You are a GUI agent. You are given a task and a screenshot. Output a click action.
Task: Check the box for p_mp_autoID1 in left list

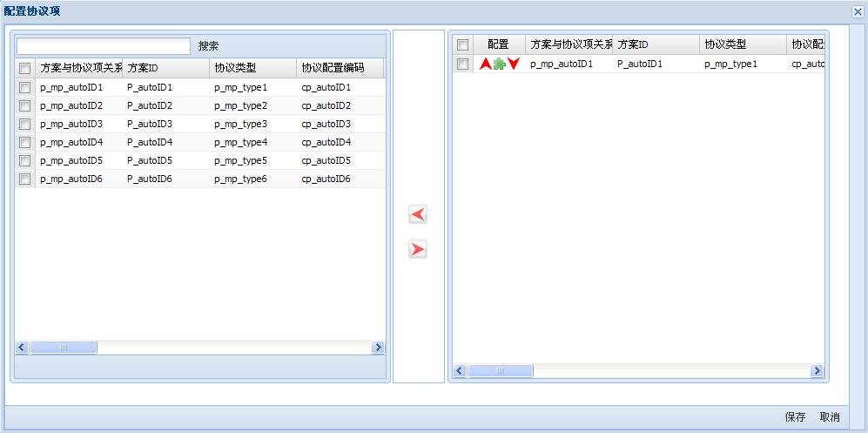click(x=25, y=88)
